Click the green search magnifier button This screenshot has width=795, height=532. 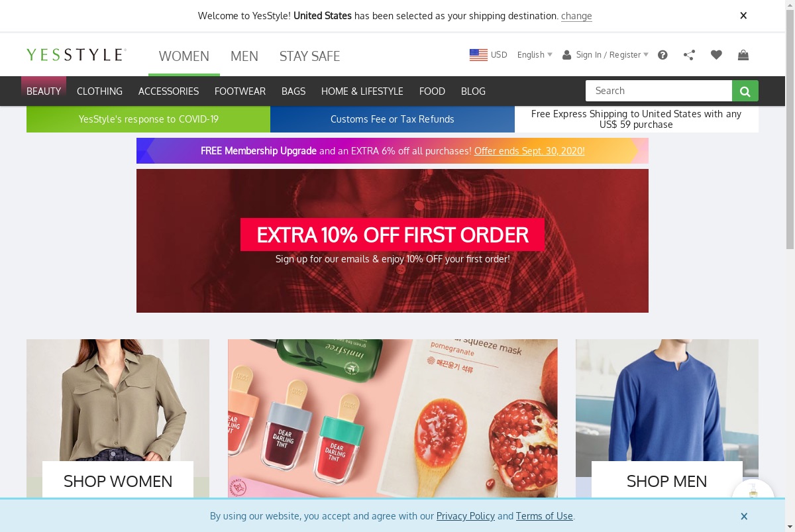point(745,91)
